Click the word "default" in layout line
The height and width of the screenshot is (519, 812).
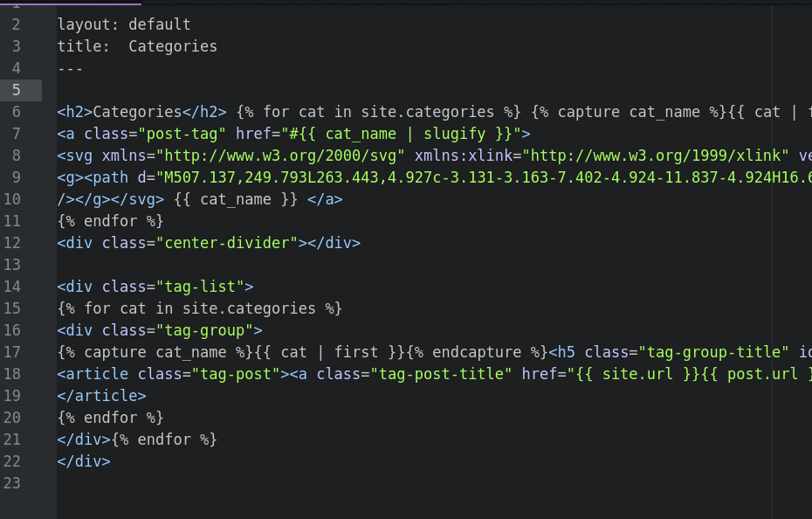coord(159,24)
